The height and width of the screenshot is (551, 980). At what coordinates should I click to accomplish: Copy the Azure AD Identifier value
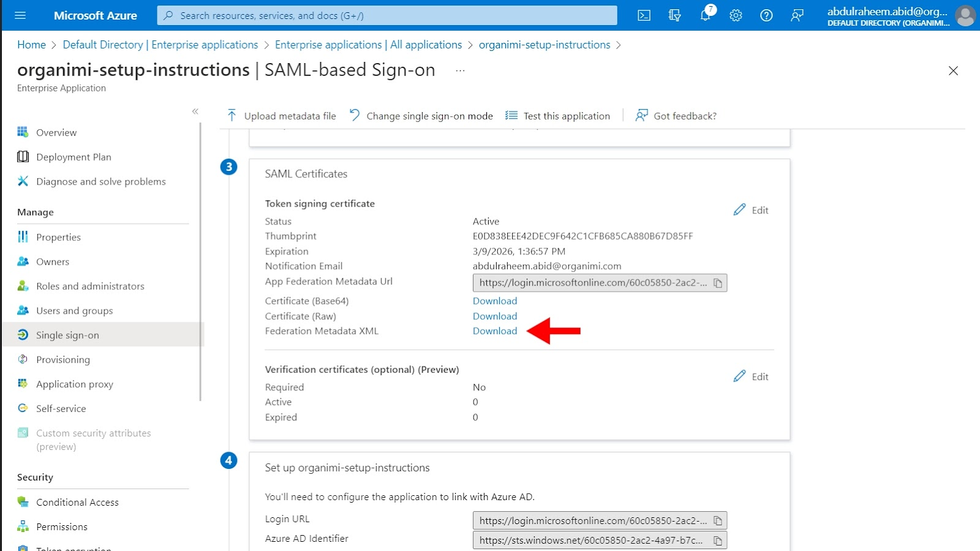(x=718, y=541)
